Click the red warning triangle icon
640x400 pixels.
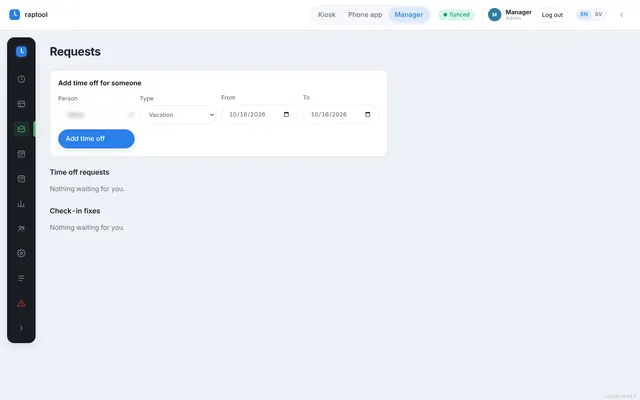(21, 303)
